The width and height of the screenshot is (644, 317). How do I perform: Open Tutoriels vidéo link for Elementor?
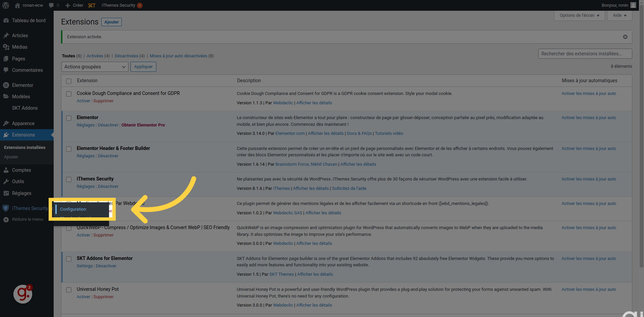tap(389, 134)
